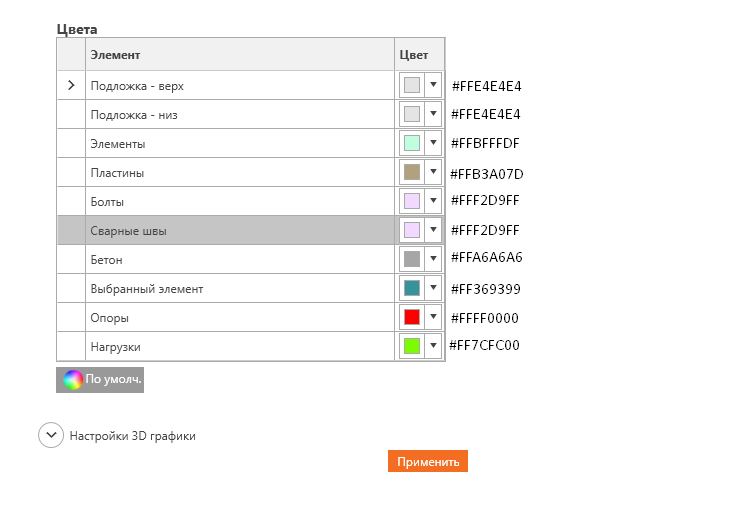This screenshot has height=506, width=739.
Task: Open color dropdown for Бетон
Action: pos(433,260)
